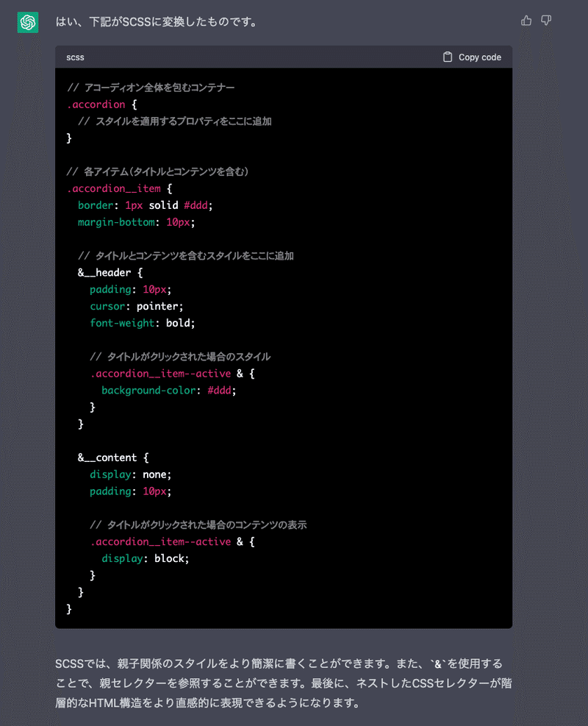
Task: Click the explanation paragraph starting 'SCSSでは、親子関係'
Action: [x=284, y=683]
